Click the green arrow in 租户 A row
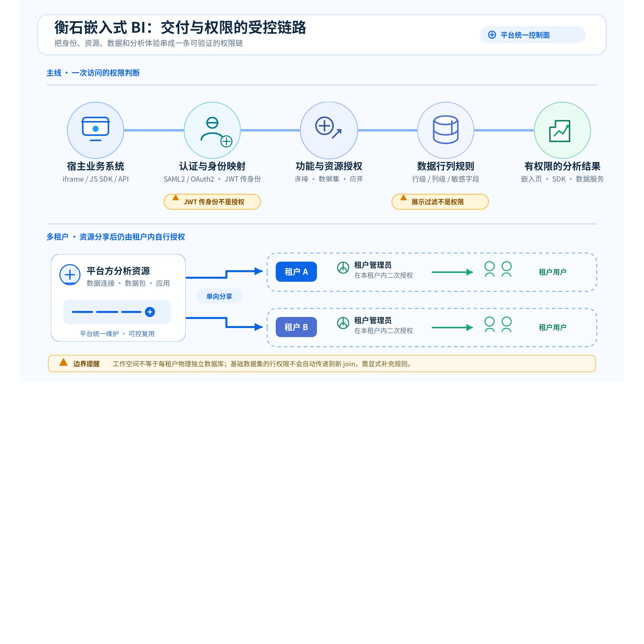Screen dimensions: 644x644 [x=452, y=272]
